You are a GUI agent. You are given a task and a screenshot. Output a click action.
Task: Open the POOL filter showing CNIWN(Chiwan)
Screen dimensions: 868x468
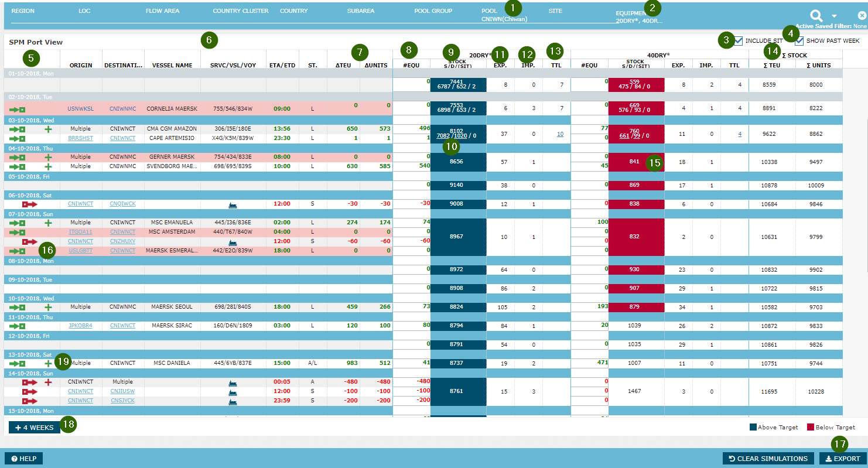click(504, 19)
